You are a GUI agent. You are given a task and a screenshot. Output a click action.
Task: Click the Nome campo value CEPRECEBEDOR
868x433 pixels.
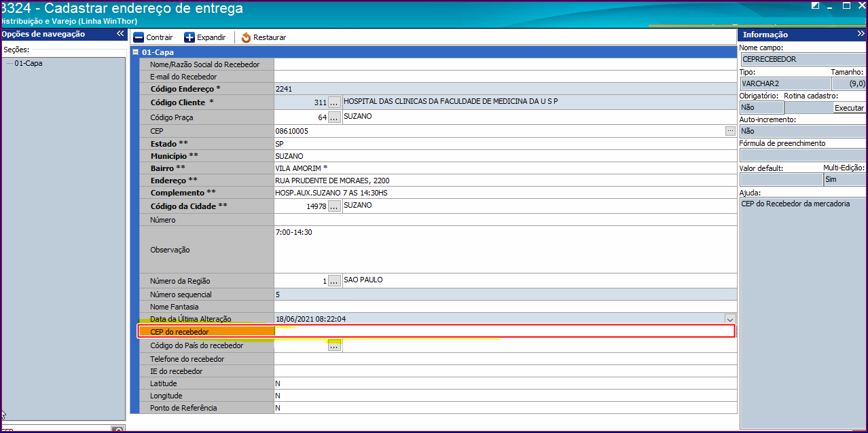pyautogui.click(x=802, y=59)
